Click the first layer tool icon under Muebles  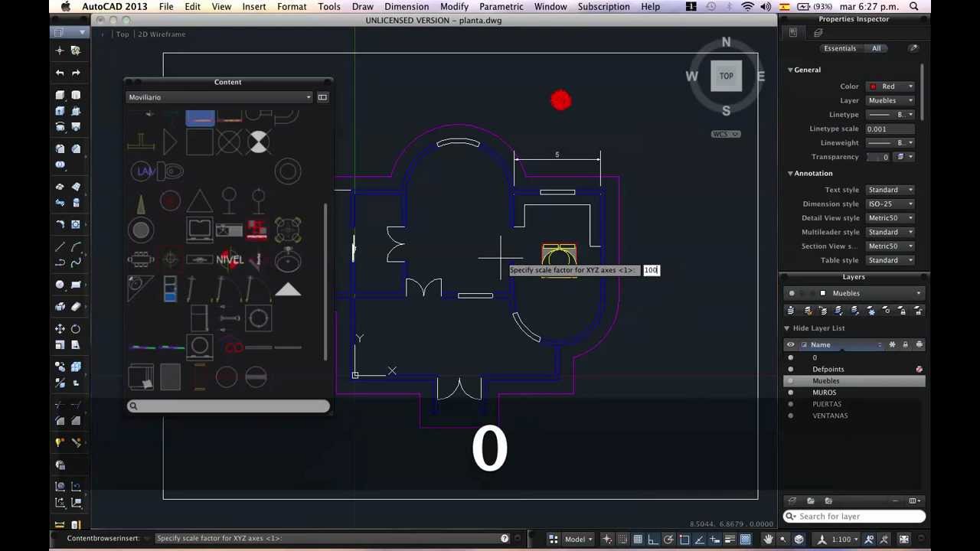point(791,311)
